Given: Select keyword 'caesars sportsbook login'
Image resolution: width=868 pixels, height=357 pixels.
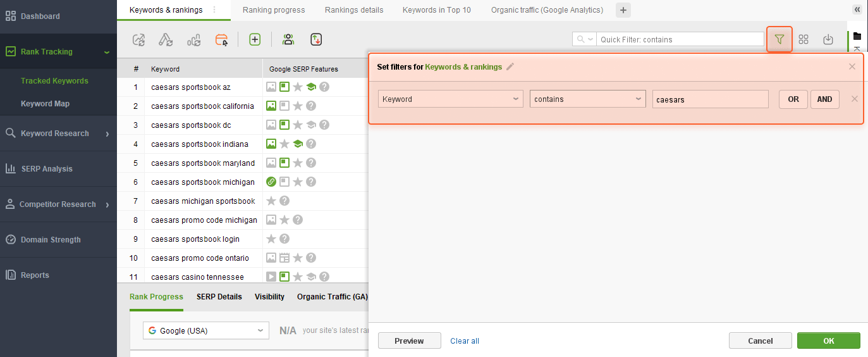Looking at the screenshot, I should [x=195, y=239].
